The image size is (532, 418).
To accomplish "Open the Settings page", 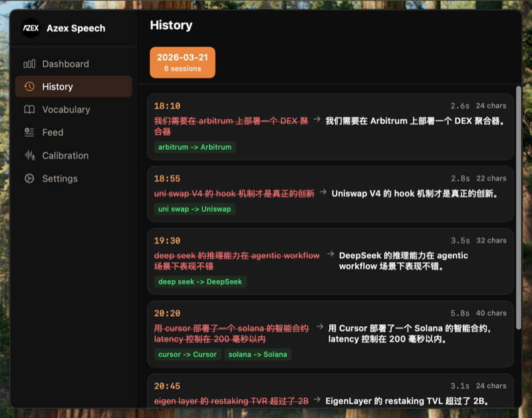I will click(x=74, y=178).
